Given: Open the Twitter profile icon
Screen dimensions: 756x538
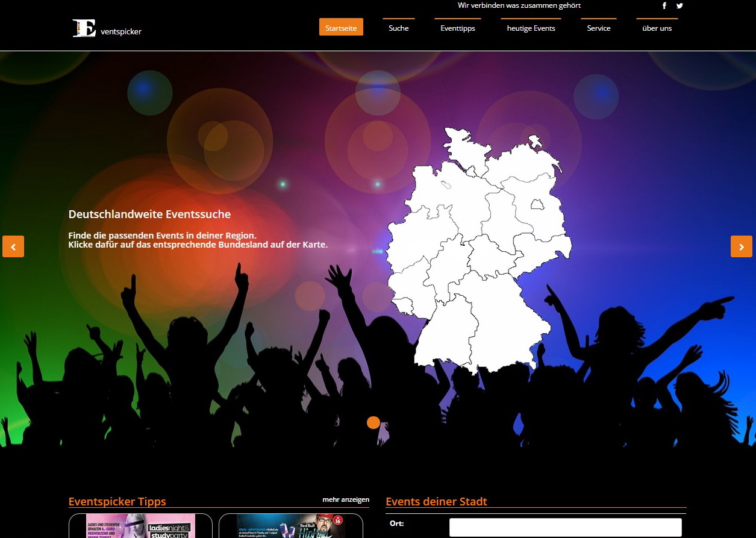Looking at the screenshot, I should [x=679, y=6].
